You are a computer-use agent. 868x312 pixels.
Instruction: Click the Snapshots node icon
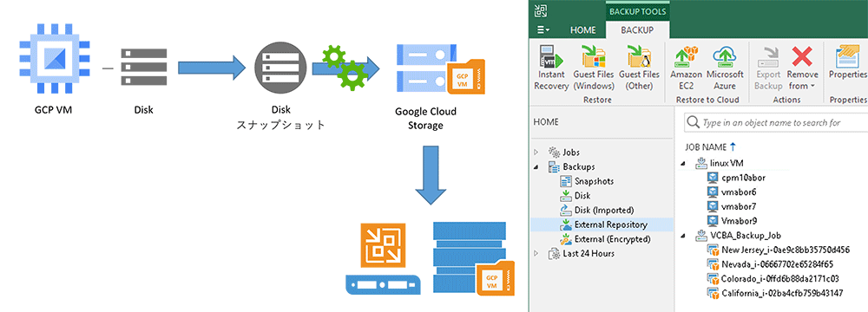(x=566, y=181)
